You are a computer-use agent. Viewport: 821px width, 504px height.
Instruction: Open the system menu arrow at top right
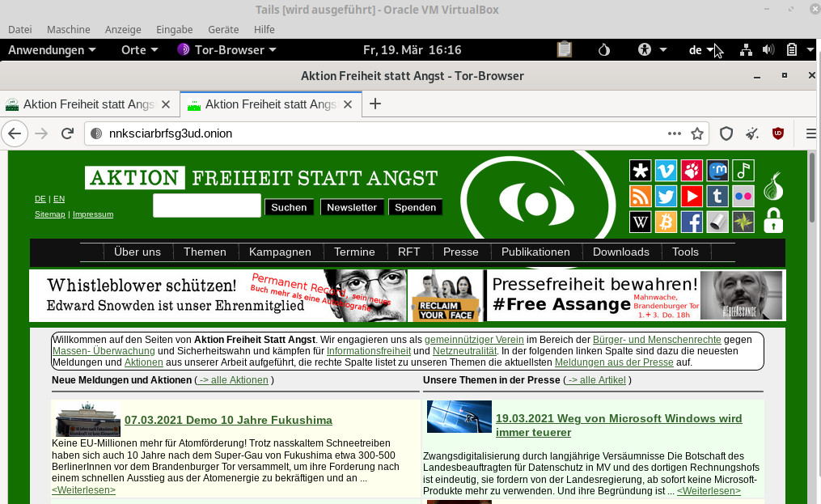810,50
